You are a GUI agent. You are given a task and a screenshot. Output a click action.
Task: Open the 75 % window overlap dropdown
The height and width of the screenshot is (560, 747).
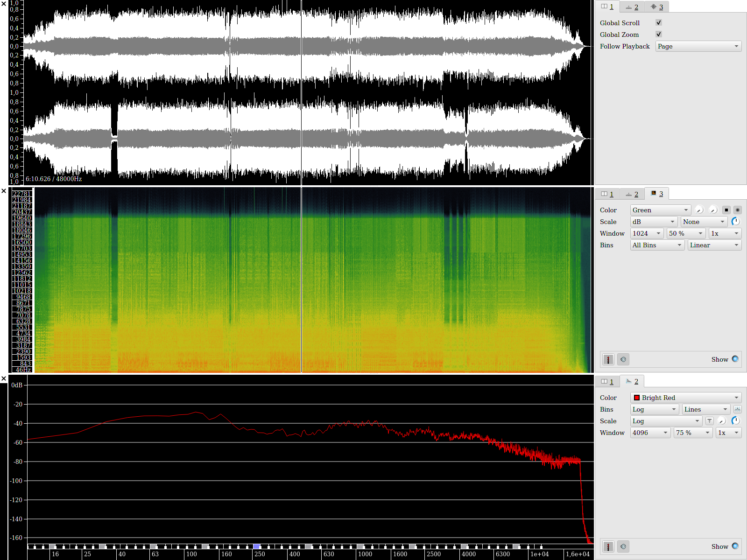(693, 433)
